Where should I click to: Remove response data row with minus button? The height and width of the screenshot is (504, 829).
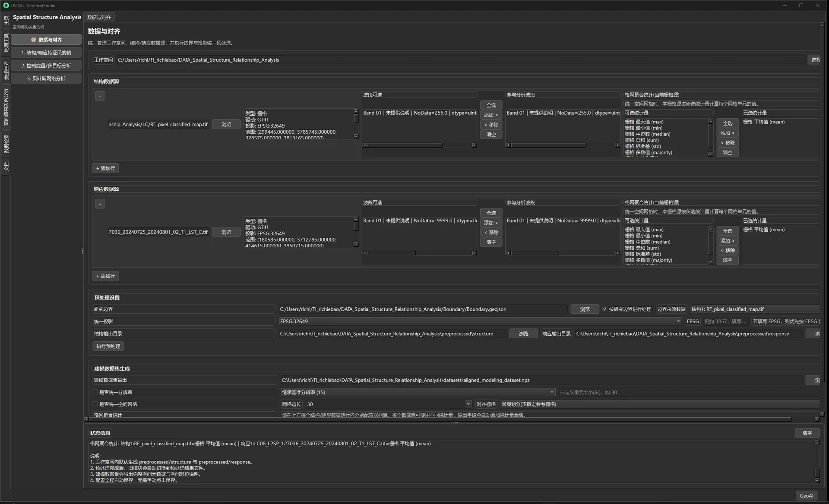coord(100,204)
